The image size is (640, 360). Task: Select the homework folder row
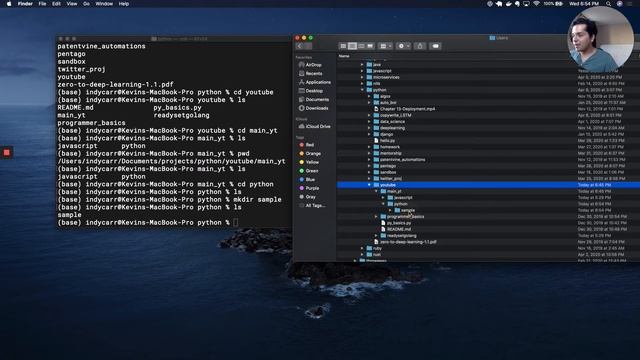[488, 147]
